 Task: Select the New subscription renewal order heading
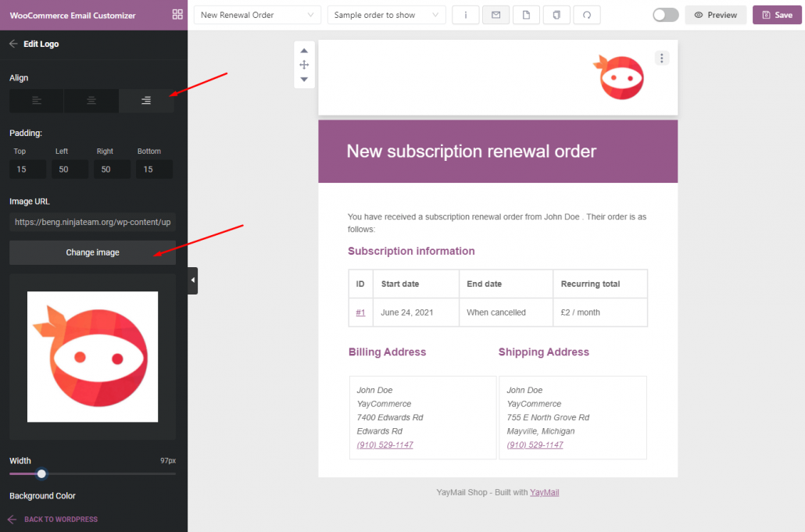(471, 152)
